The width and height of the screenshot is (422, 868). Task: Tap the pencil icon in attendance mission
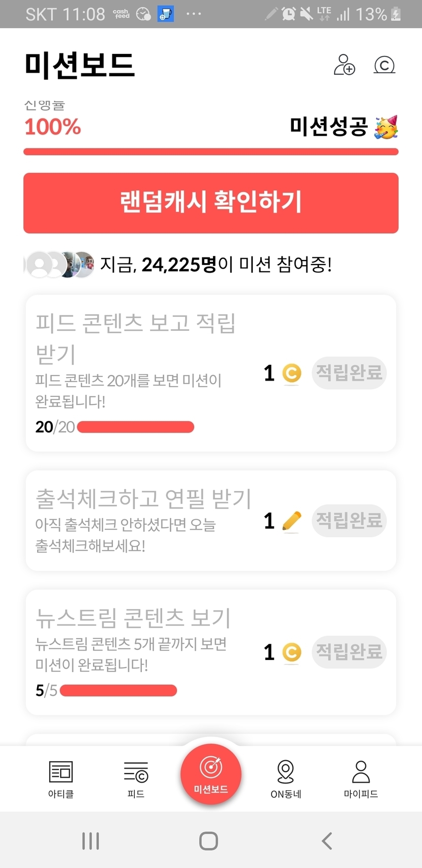pos(292,521)
